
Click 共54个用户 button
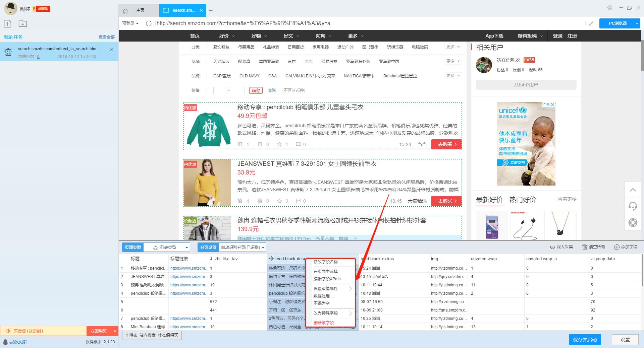526,85
